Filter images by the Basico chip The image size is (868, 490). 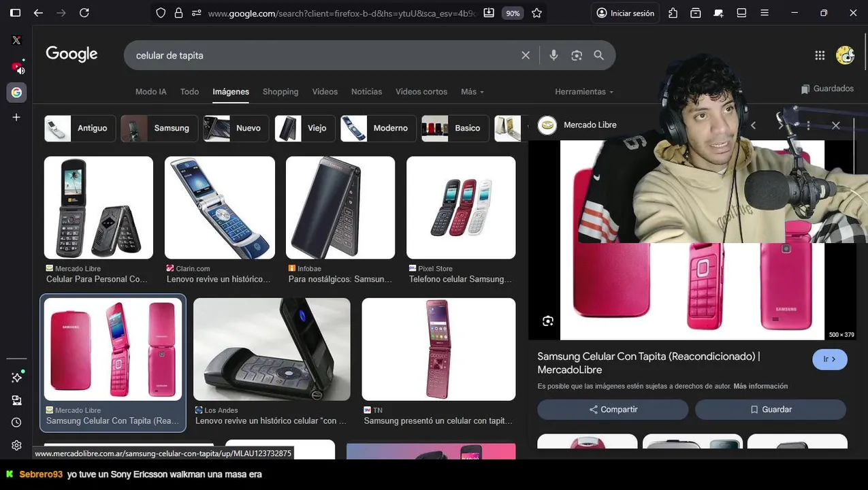455,128
